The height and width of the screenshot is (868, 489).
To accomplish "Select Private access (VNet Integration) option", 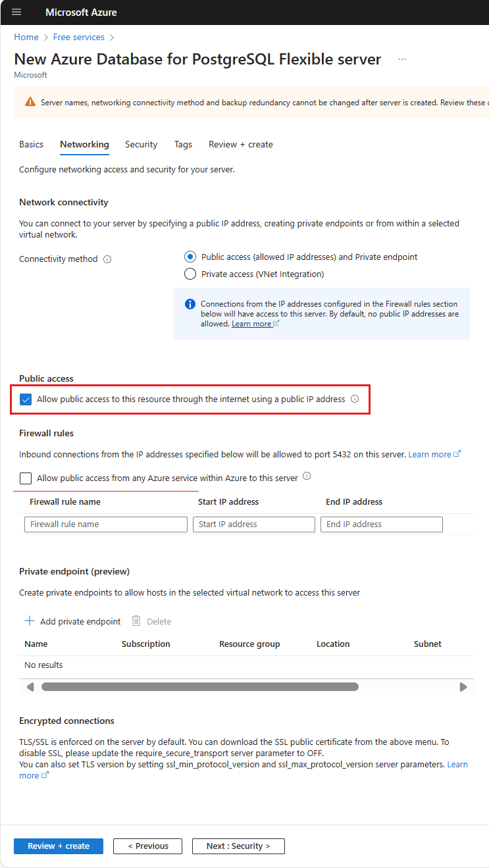I will tap(190, 273).
